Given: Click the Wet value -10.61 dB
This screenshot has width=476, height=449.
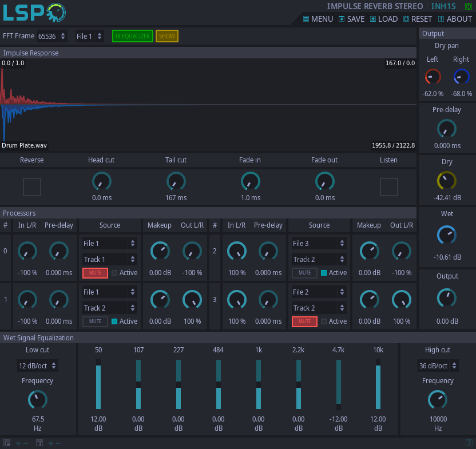Looking at the screenshot, I should (x=447, y=257).
